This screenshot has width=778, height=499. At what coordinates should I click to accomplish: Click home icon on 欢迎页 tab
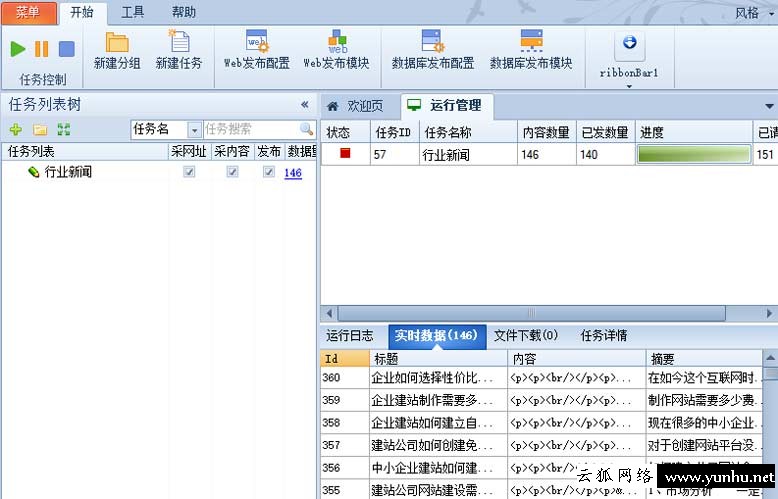[x=333, y=106]
